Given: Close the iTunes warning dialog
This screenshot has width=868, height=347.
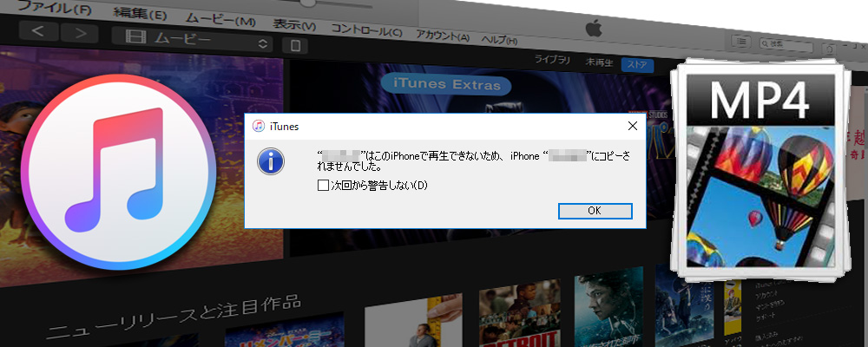Looking at the screenshot, I should click(x=632, y=127).
